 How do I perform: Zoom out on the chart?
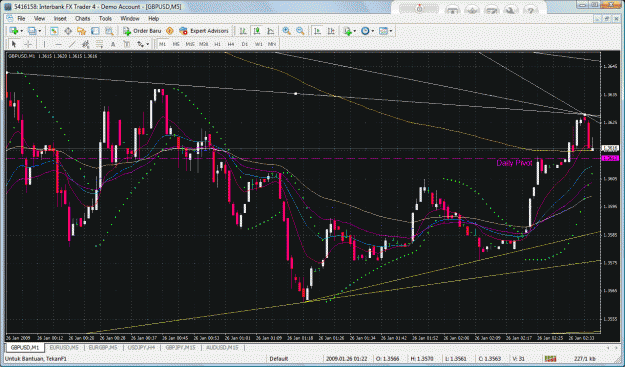[300, 31]
